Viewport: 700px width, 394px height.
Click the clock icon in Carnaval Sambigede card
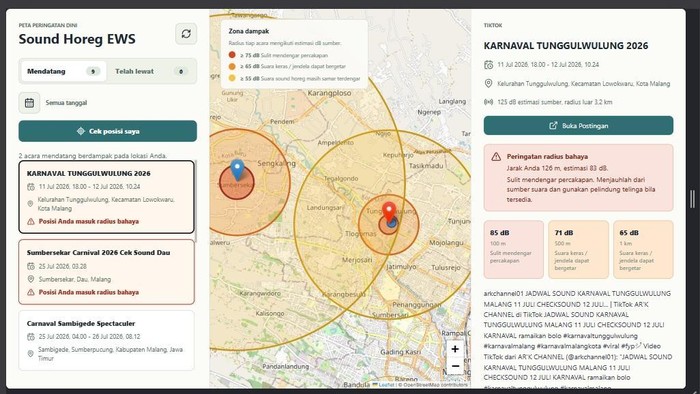point(31,336)
